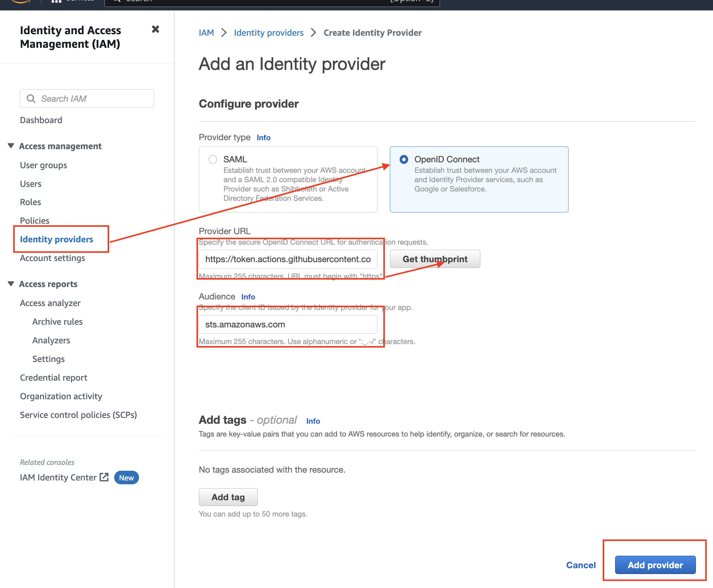
Task: Go to Identity providers breadcrumb
Action: (x=269, y=33)
